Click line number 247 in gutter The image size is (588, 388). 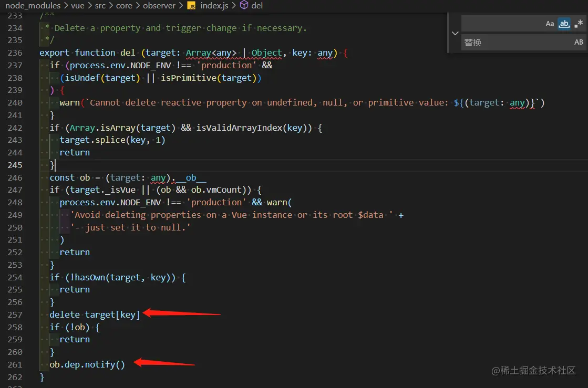tap(15, 190)
